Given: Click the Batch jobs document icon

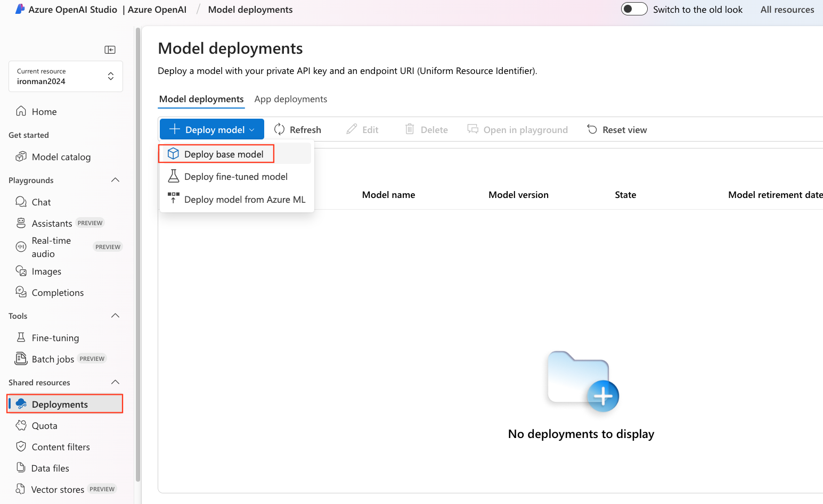Looking at the screenshot, I should pos(21,359).
